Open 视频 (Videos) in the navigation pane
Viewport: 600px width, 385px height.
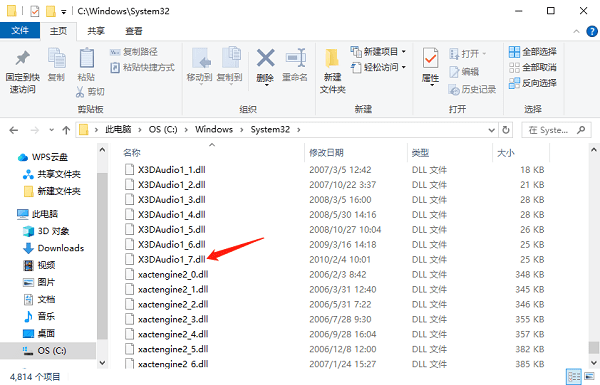39,265
